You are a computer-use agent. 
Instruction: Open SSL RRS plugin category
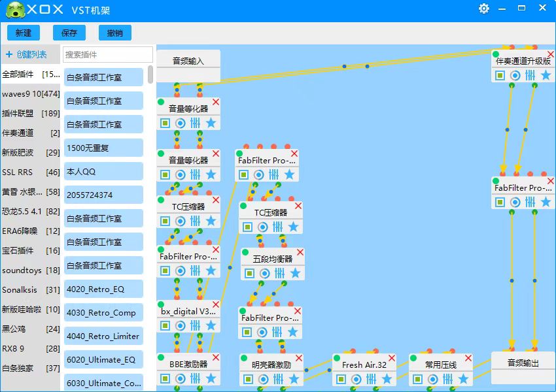pyautogui.click(x=31, y=172)
